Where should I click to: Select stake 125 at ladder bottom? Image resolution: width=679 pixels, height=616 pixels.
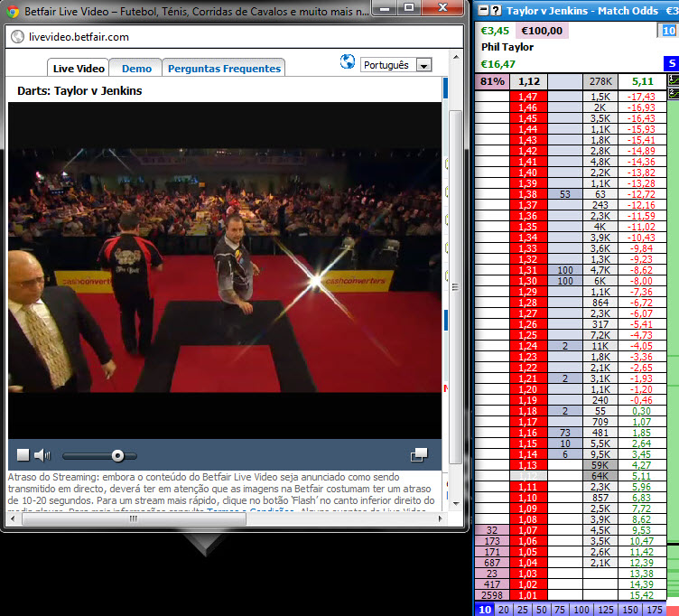606,609
